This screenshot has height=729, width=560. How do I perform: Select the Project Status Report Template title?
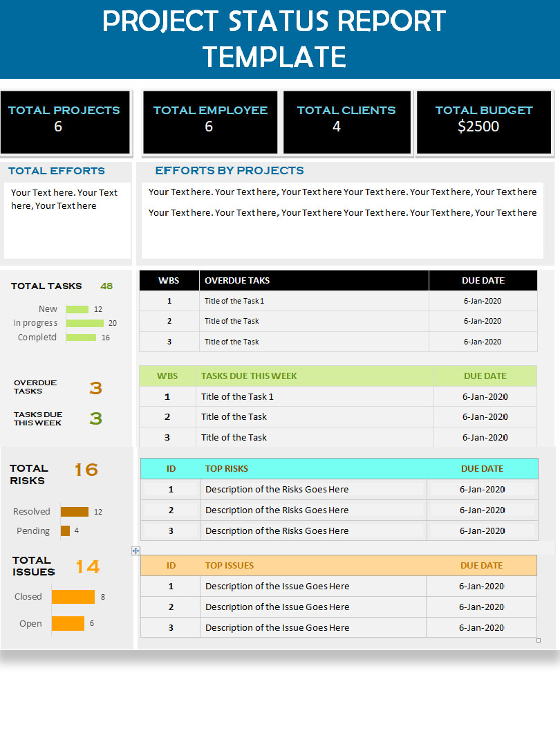(x=274, y=39)
